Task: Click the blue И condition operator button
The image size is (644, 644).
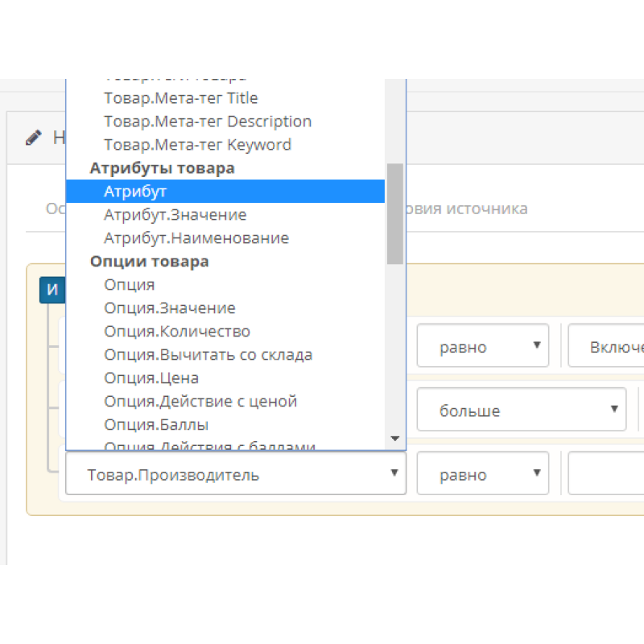Action: pos(52,290)
